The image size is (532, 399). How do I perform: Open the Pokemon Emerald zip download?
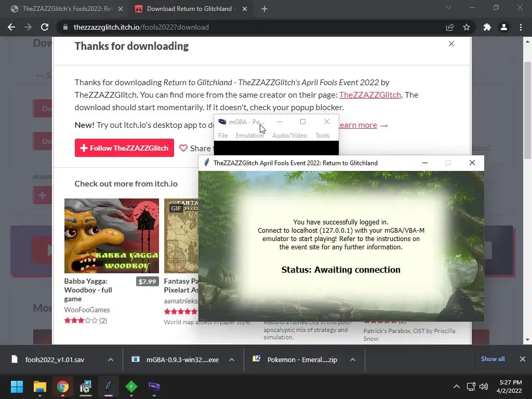coord(302,360)
